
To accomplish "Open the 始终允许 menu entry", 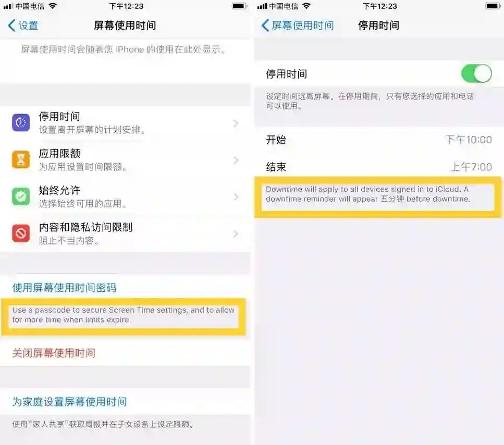I will coord(125,196).
